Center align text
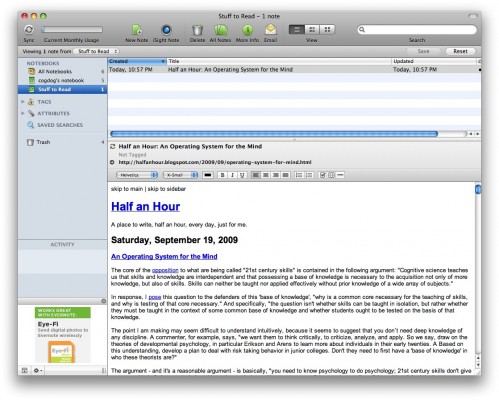499x400 pixels. 266,175
